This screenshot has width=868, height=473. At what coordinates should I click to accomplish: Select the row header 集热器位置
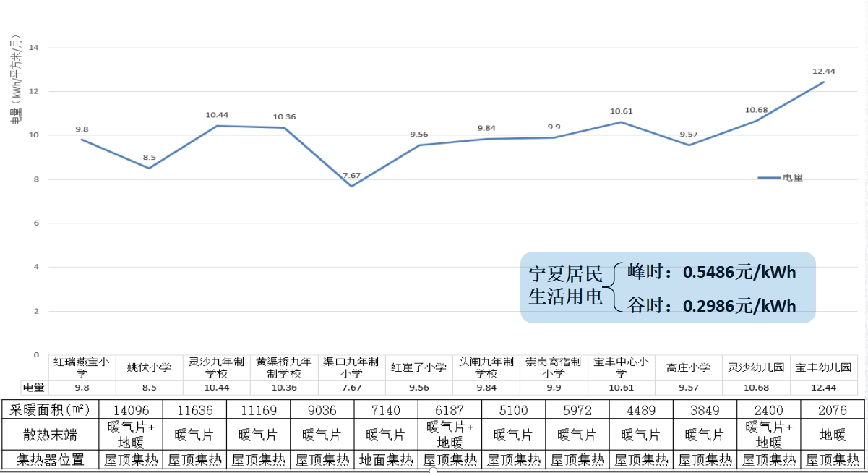[50, 459]
